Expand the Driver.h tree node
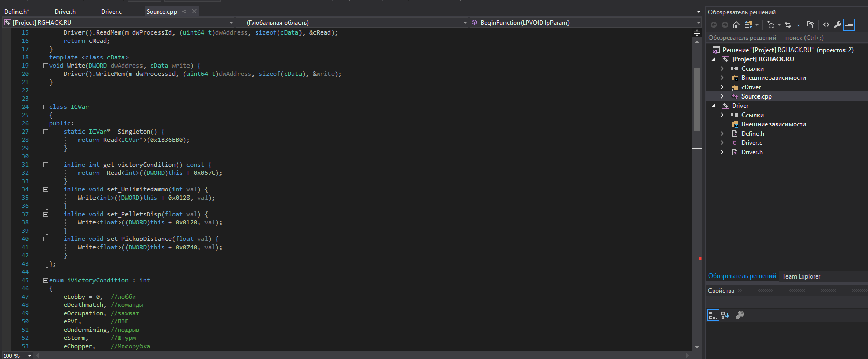Image resolution: width=868 pixels, height=359 pixels. (x=722, y=152)
